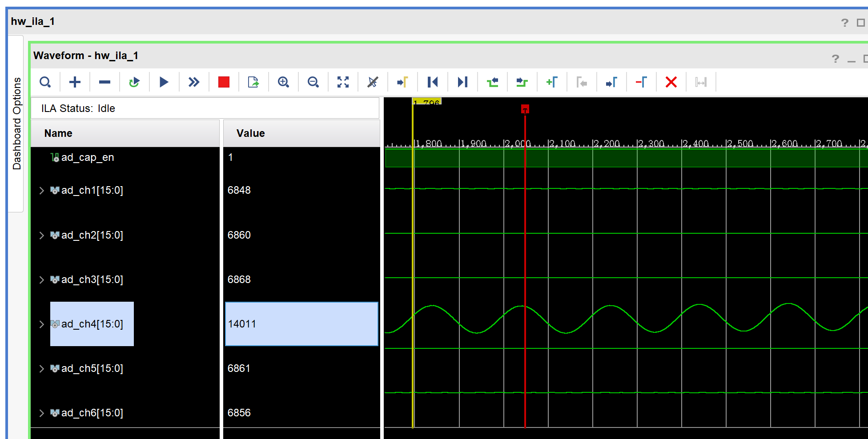
Task: Toggle auto re-trigger mode
Action: pos(134,82)
